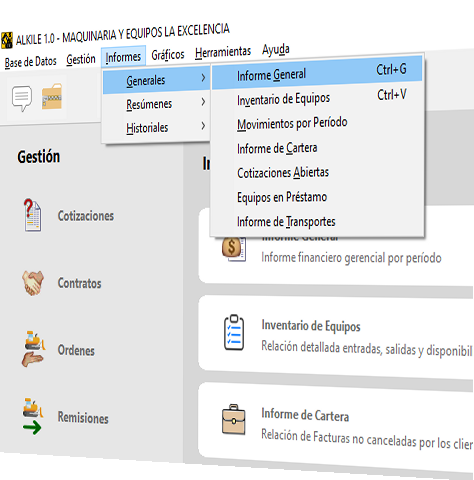This screenshot has width=474, height=480.
Task: Open Cotizaciones document icon in sidebar
Action: 32,215
